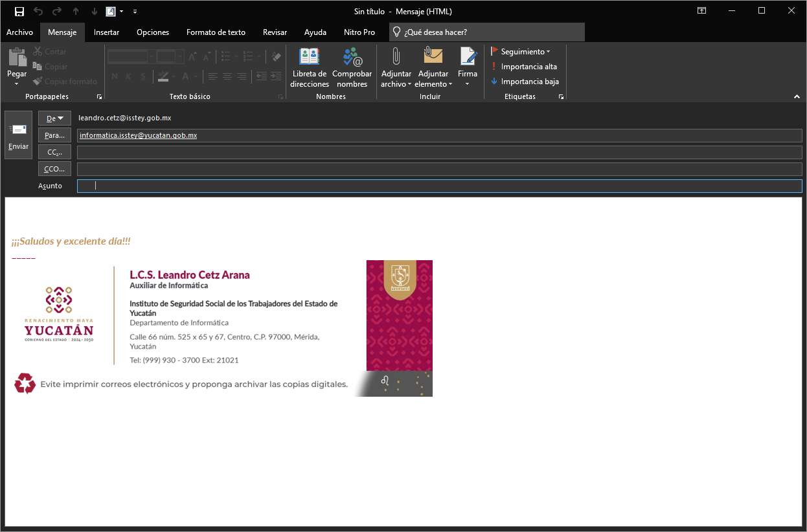Switch to the Insertar tab
Viewport: 807px width, 532px height.
click(x=106, y=32)
